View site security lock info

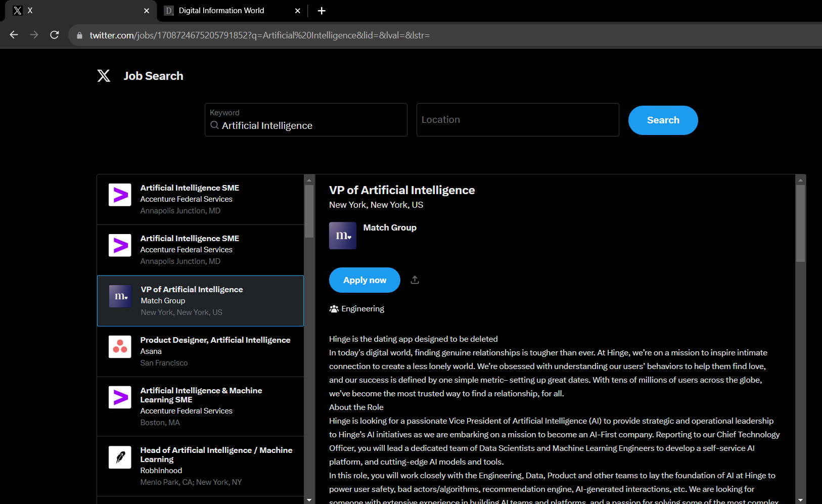pyautogui.click(x=79, y=35)
